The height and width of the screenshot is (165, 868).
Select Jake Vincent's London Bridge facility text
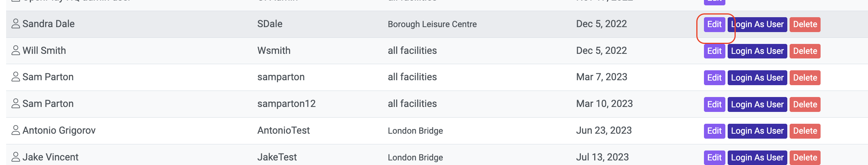(x=415, y=157)
